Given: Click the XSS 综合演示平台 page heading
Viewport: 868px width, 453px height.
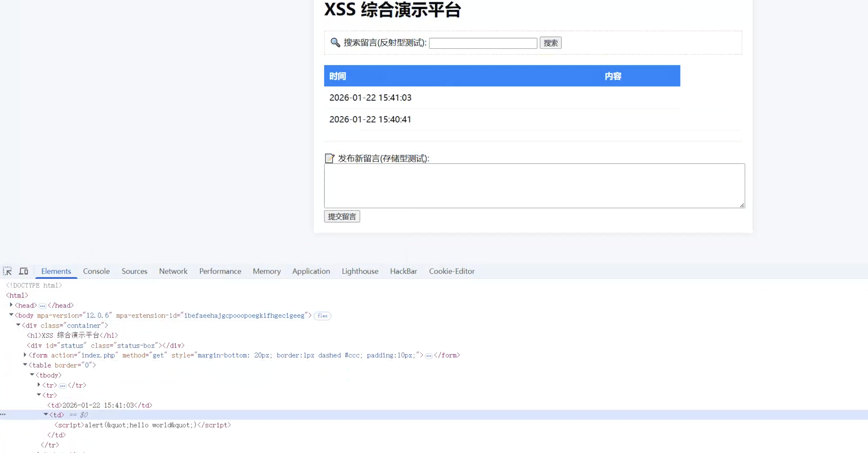Looking at the screenshot, I should coord(393,9).
